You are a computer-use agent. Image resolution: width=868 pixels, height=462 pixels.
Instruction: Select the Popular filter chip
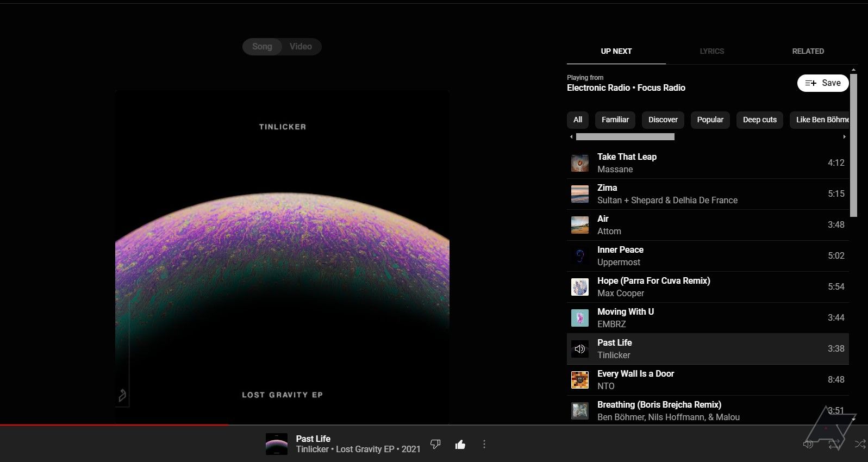point(710,120)
